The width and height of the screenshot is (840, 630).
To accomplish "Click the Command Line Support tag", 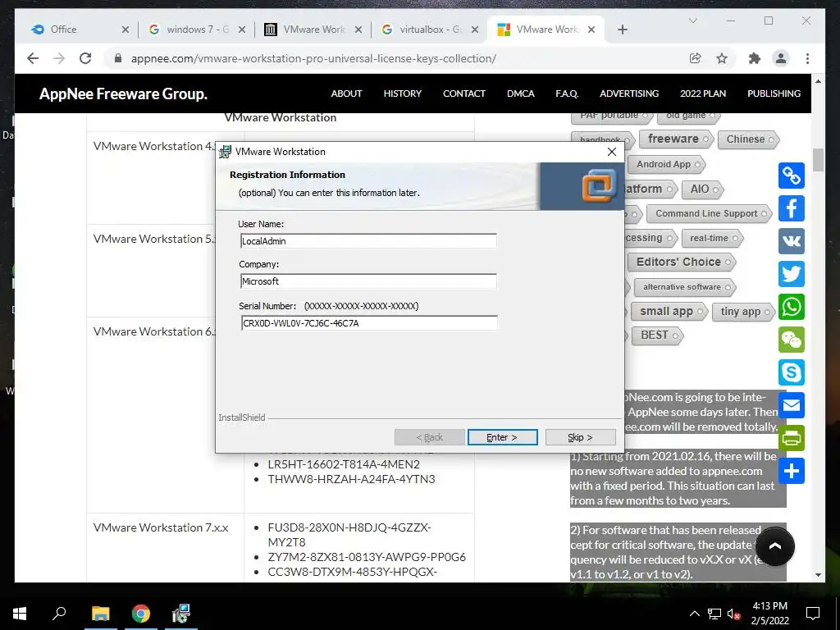I will click(x=710, y=214).
